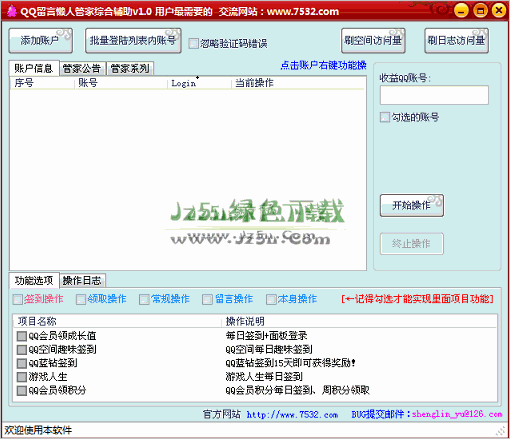Open official site link http://www.7532.com

[292, 415]
